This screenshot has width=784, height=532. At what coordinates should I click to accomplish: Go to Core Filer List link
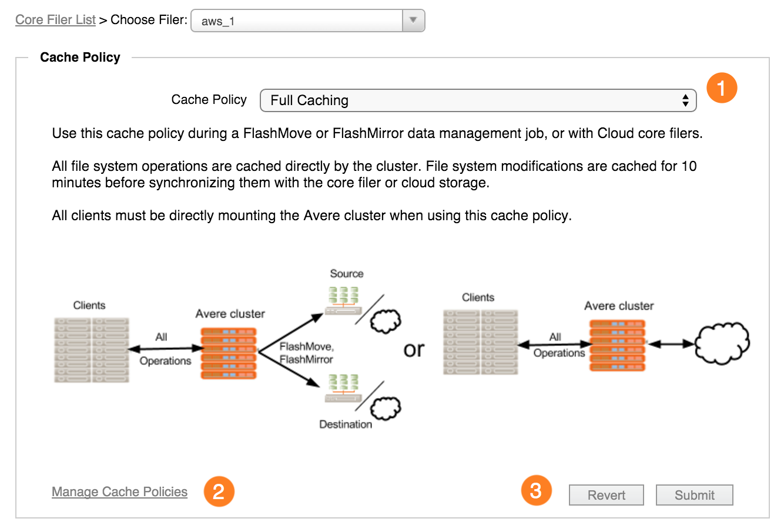coord(55,19)
